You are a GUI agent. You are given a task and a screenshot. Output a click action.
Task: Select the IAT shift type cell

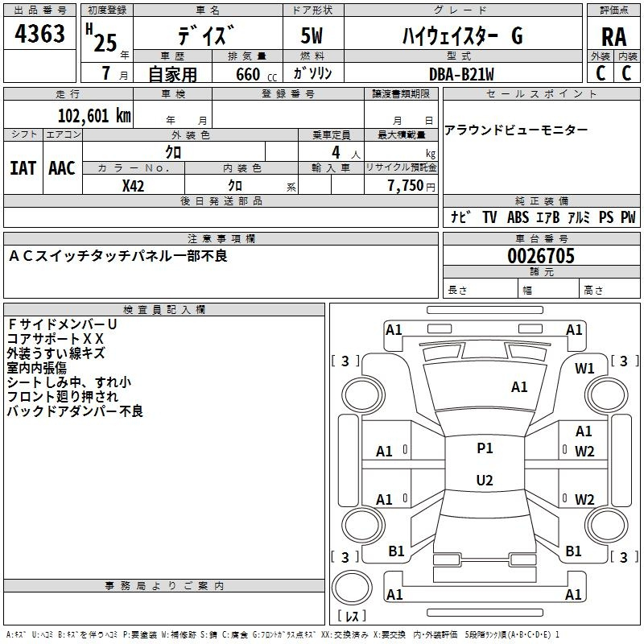pyautogui.click(x=23, y=167)
